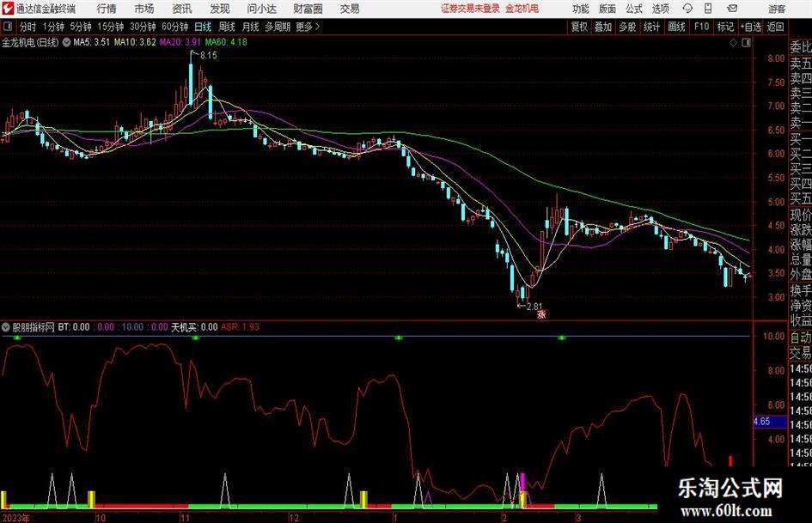The width and height of the screenshot is (812, 523).
Task: Switch to 月线 monthly period
Action: 250,27
